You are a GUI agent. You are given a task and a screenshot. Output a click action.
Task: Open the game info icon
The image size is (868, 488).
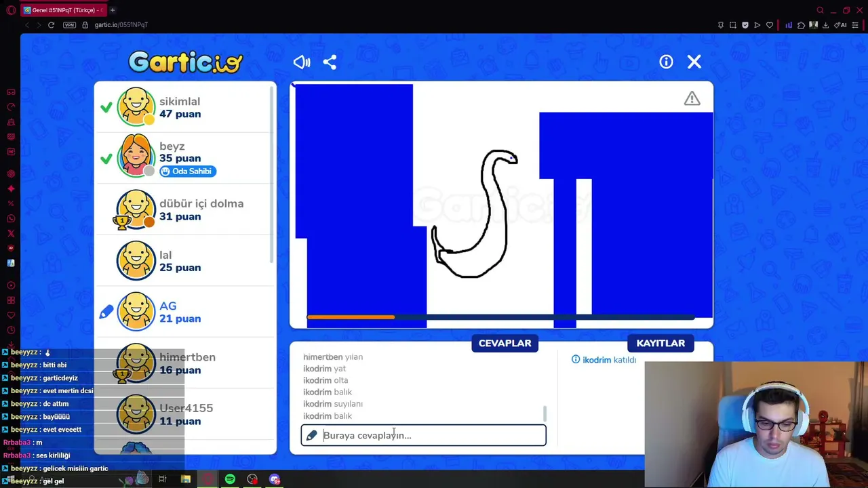click(666, 62)
